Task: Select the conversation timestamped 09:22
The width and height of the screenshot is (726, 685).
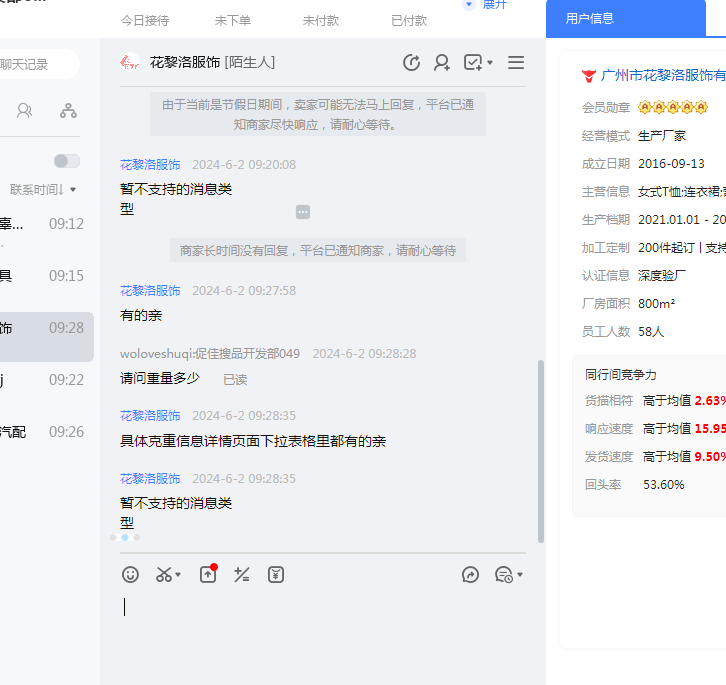Action: [48, 380]
